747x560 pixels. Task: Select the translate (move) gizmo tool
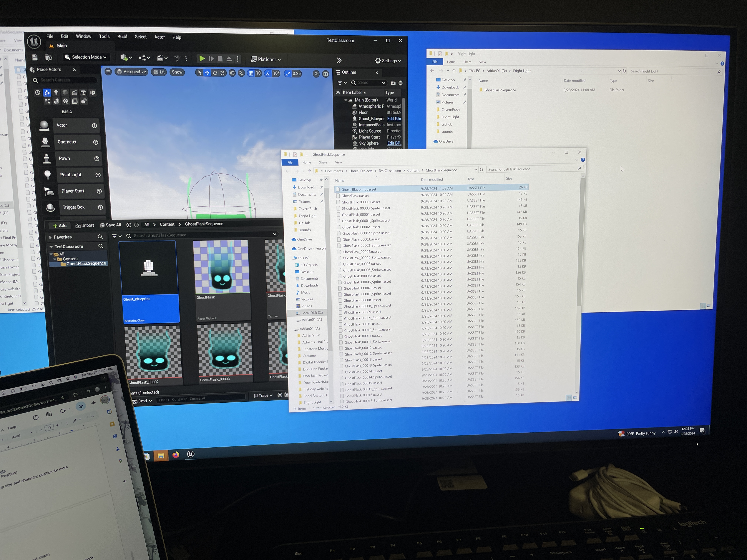(x=207, y=73)
